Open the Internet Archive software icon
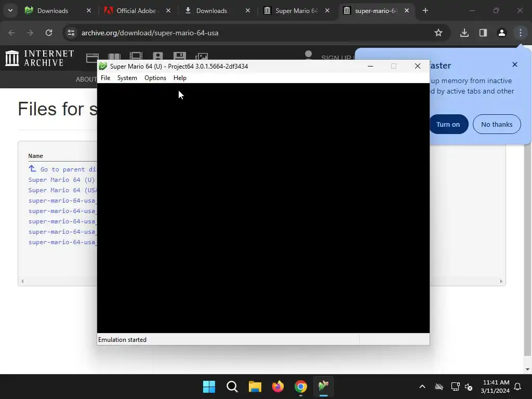The height and width of the screenshot is (399, 532). pos(179,57)
